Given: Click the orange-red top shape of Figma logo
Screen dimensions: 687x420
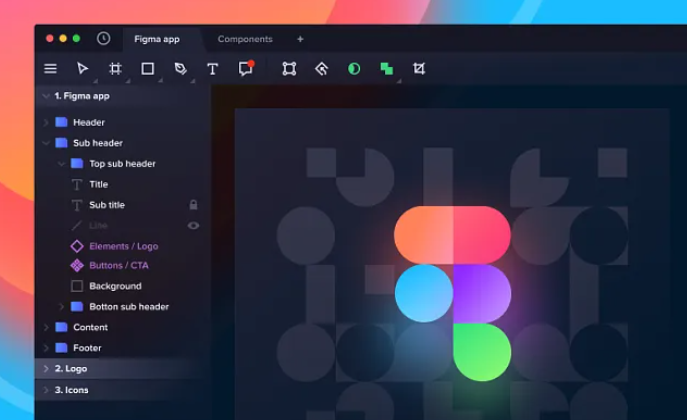Looking at the screenshot, I should pyautogui.click(x=424, y=235).
